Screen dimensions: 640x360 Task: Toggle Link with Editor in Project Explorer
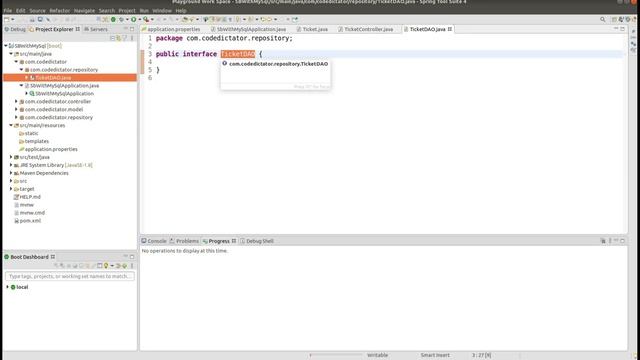click(x=119, y=38)
